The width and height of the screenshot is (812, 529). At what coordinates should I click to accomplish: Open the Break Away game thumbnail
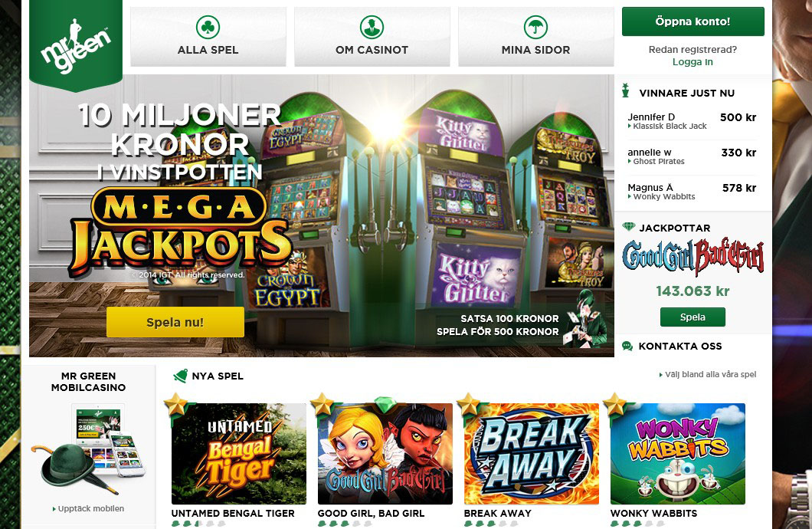pos(532,454)
